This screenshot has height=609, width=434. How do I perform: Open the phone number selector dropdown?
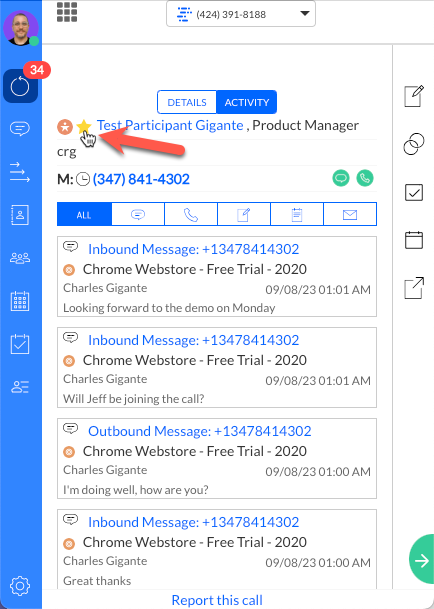[x=241, y=14]
